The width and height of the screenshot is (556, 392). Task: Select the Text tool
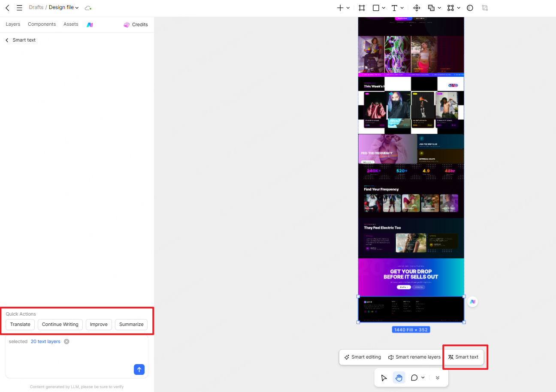[x=394, y=8]
